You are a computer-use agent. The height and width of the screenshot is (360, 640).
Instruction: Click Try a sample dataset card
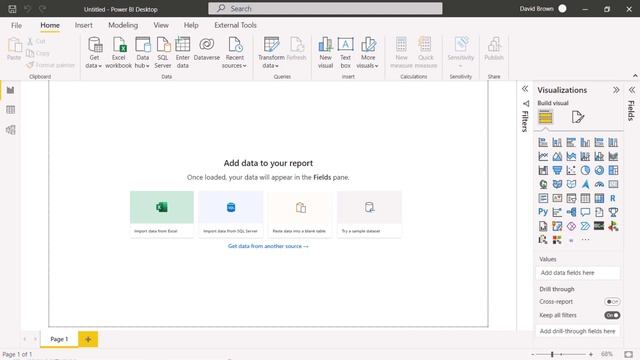pos(369,214)
